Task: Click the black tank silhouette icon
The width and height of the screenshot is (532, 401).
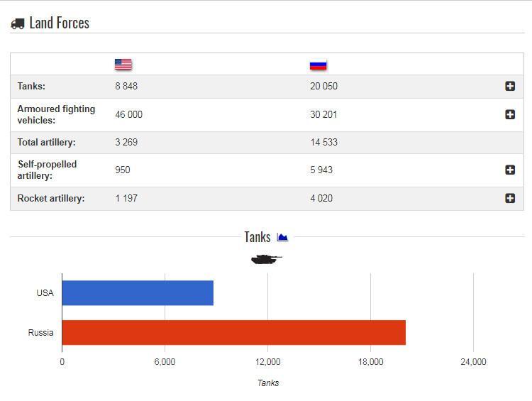Action: pos(266,259)
